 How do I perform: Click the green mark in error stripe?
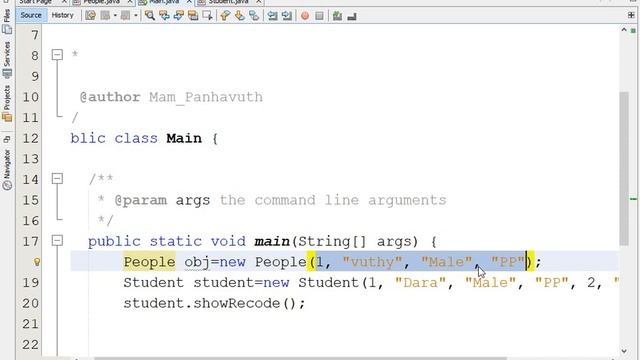point(633,199)
